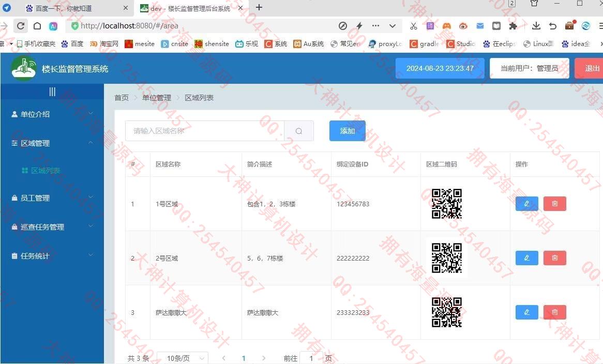The height and width of the screenshot is (364, 603).
Task: Open the 手机收藏夹 bookmark folder
Action: (x=36, y=44)
